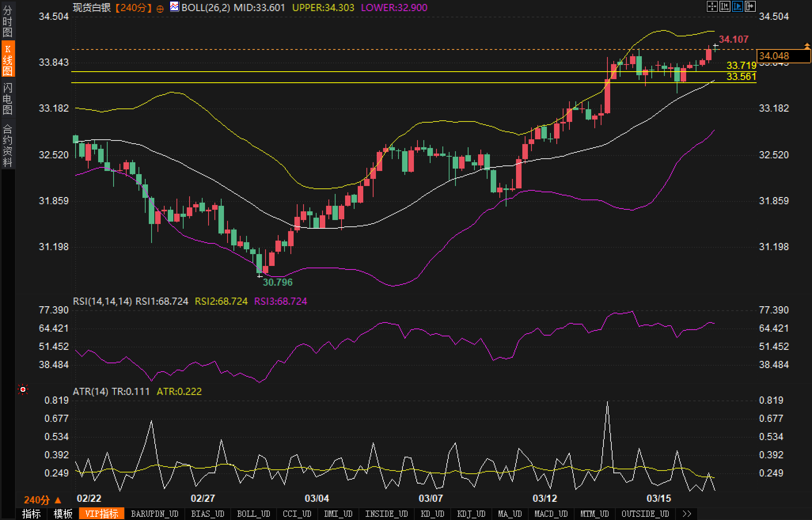Click the yellow line label 33.561
The image size is (812, 520).
click(x=742, y=76)
